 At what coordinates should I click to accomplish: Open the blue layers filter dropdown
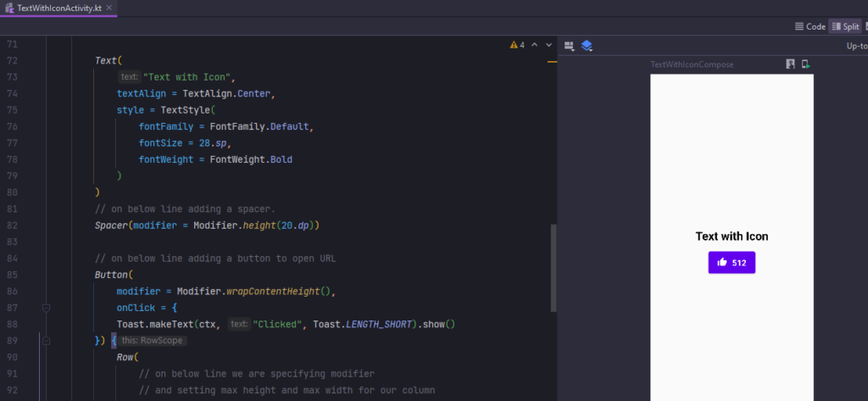[587, 46]
